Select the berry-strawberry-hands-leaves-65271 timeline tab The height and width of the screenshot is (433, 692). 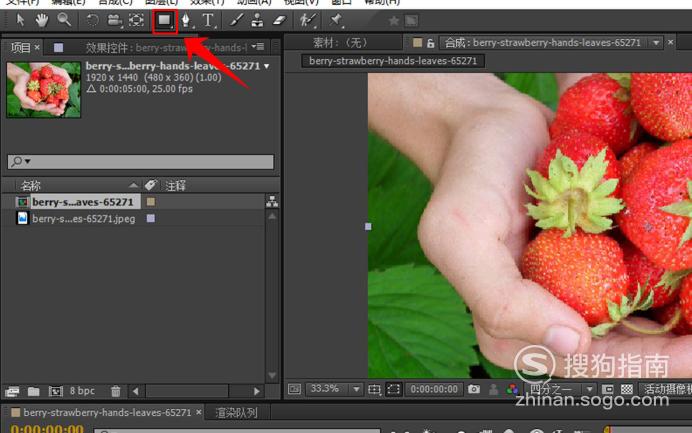click(107, 412)
